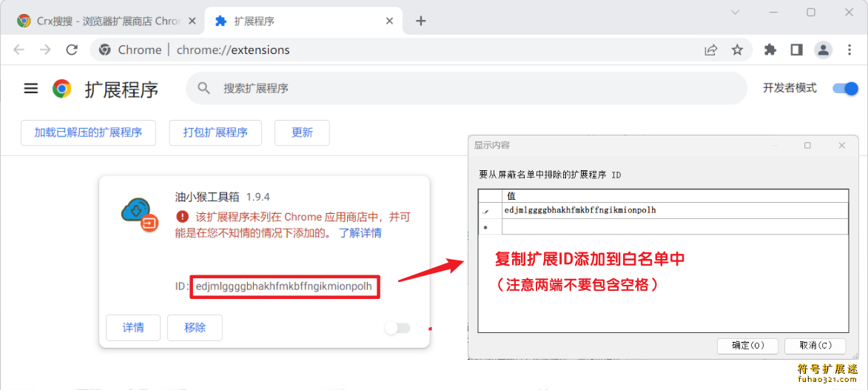Click 移除 to remove the extension
868x390 pixels.
pyautogui.click(x=195, y=328)
